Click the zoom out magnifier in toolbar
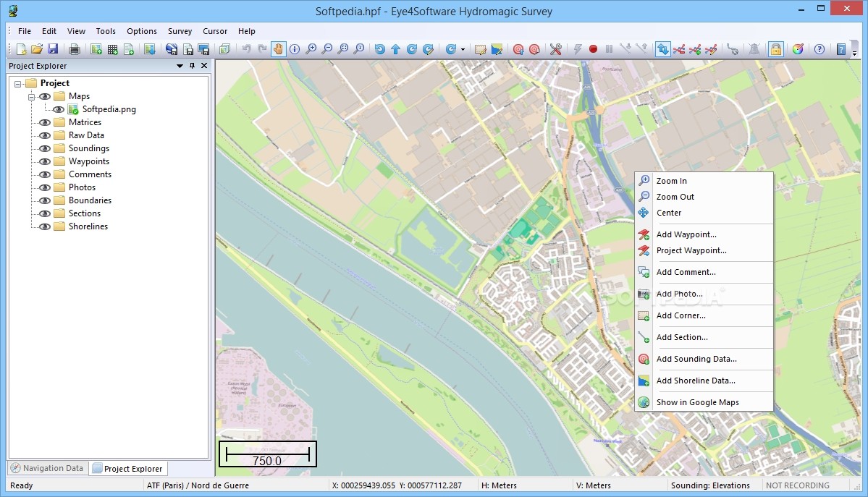This screenshot has height=497, width=868. [327, 49]
